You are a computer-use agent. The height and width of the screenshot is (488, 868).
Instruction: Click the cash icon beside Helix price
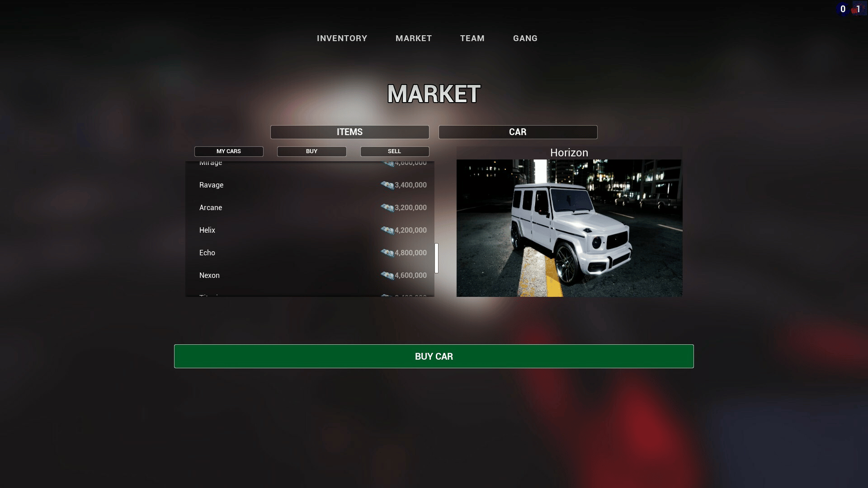(387, 230)
